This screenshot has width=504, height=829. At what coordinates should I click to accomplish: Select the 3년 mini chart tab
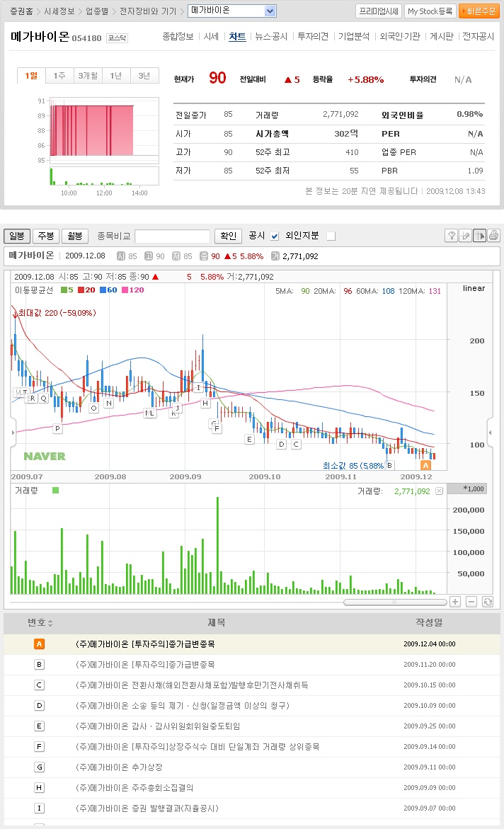point(144,76)
